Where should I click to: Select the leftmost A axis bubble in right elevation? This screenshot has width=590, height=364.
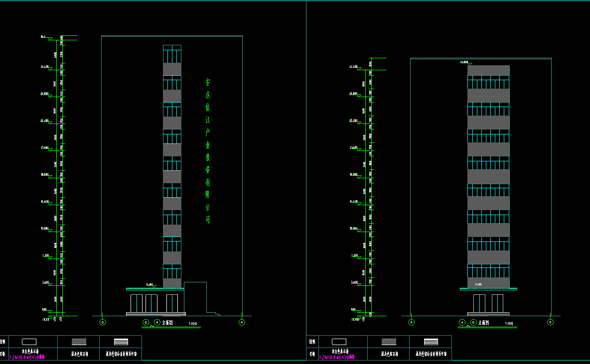412,322
